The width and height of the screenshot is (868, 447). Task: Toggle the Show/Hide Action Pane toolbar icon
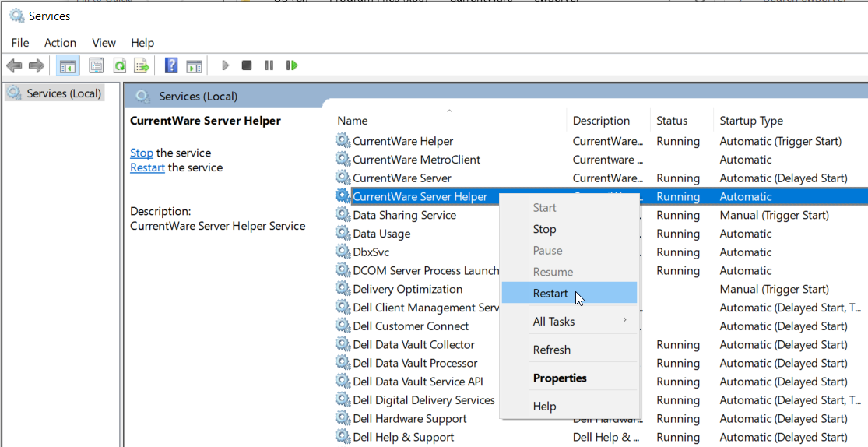(195, 66)
